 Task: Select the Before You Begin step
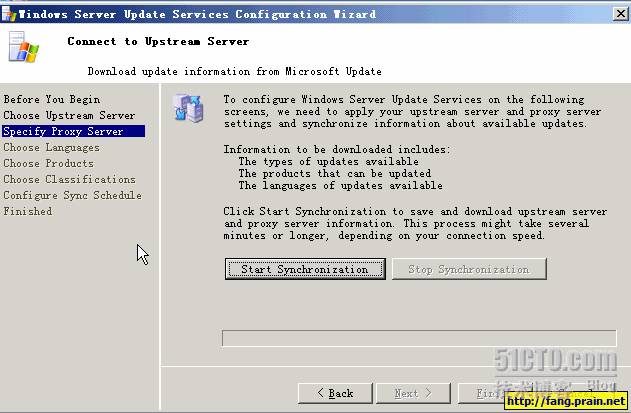[52, 99]
